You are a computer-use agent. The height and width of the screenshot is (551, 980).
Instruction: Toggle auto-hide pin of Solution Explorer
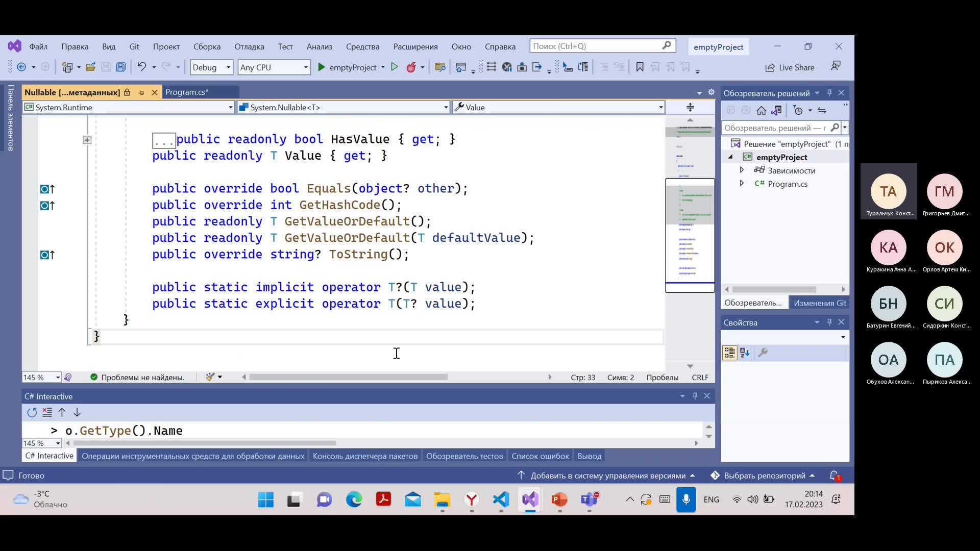tap(829, 93)
